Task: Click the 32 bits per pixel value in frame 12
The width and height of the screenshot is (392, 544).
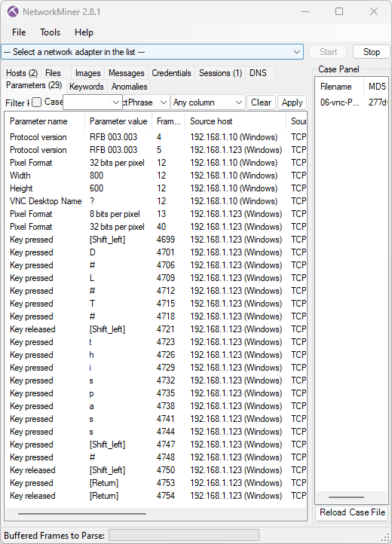Action: [x=117, y=163]
